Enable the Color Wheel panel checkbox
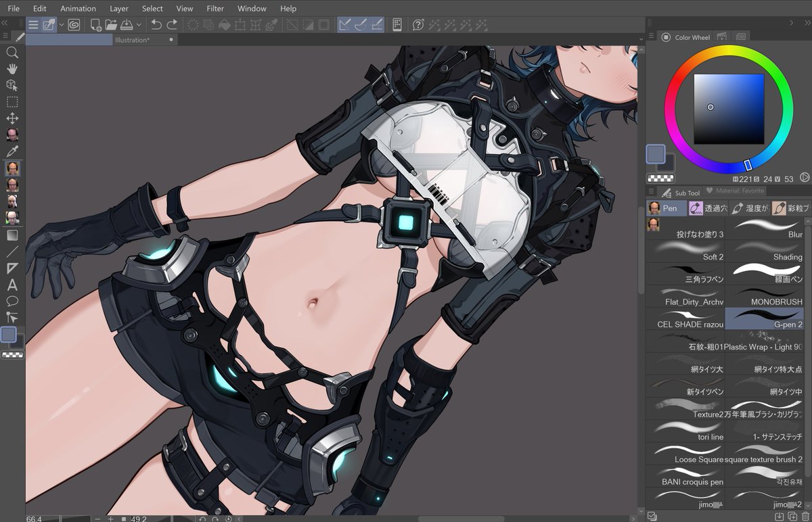This screenshot has width=812, height=522. [x=666, y=37]
